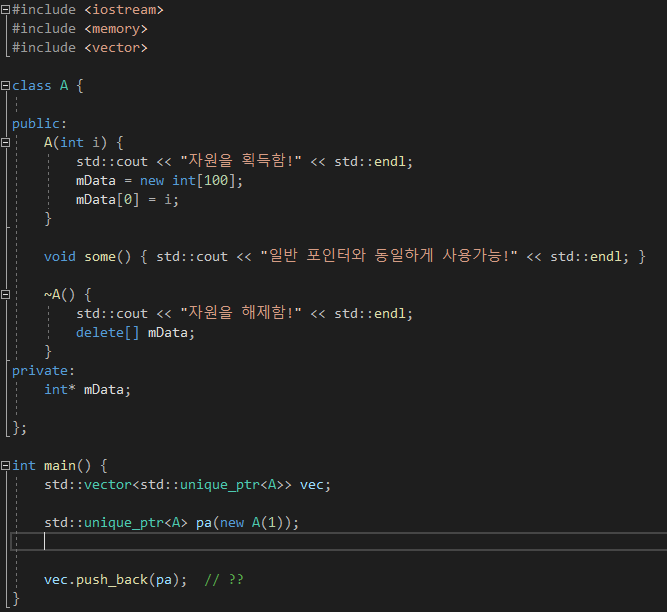Click the main function name

pos(60,466)
